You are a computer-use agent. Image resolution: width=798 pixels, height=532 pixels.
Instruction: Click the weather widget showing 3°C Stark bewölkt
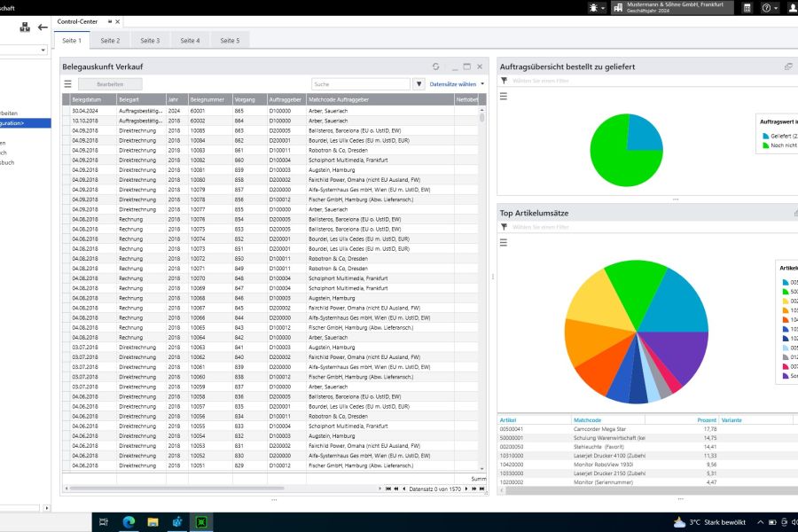coord(709,522)
